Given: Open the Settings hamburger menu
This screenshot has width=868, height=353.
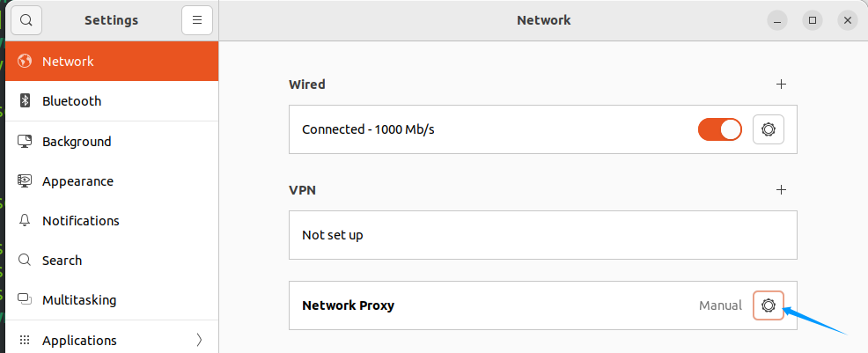Looking at the screenshot, I should (197, 20).
